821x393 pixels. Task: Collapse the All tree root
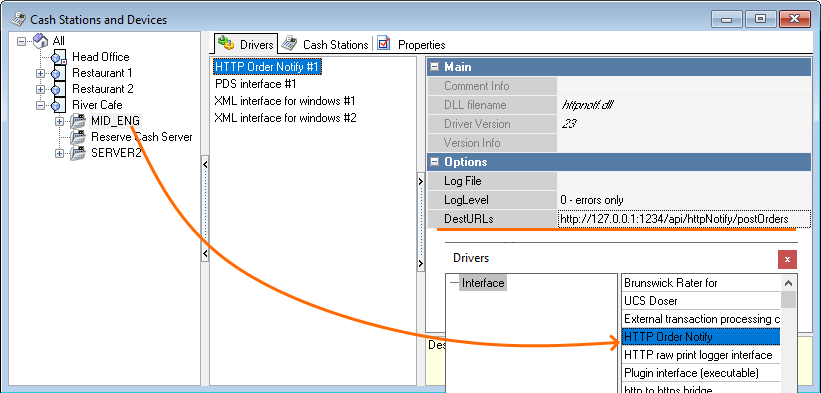click(21, 41)
